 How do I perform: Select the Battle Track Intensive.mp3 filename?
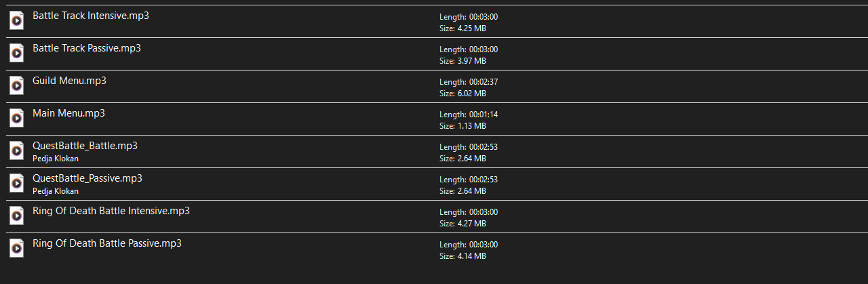[x=91, y=16]
